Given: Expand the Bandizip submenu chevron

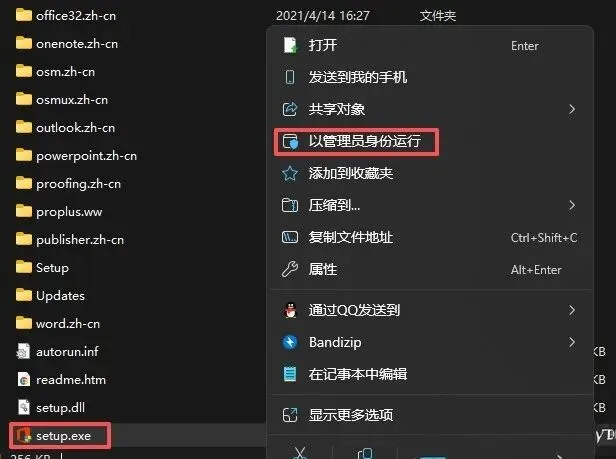Looking at the screenshot, I should tap(572, 342).
